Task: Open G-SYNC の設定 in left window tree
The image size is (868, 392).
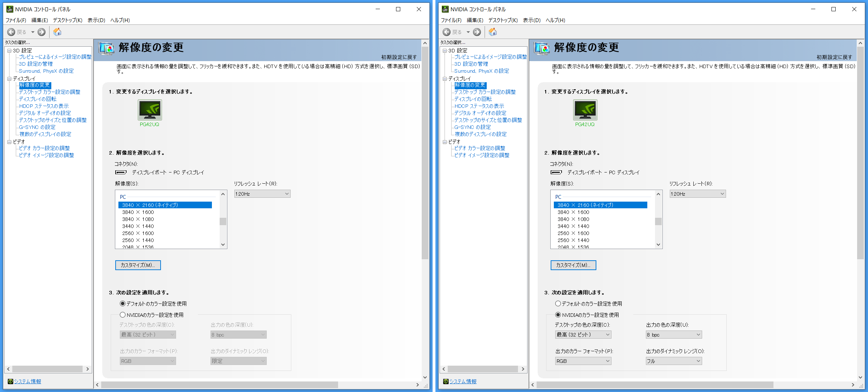Action: click(37, 127)
